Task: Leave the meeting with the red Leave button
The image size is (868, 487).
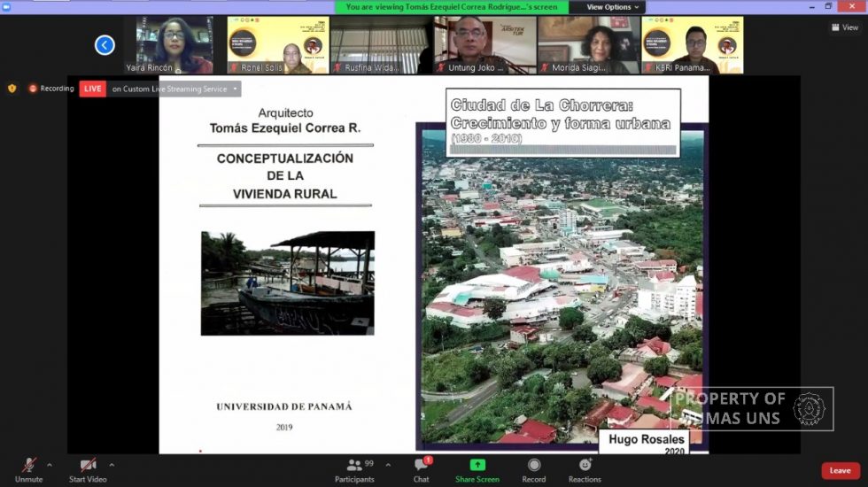Action: click(841, 470)
